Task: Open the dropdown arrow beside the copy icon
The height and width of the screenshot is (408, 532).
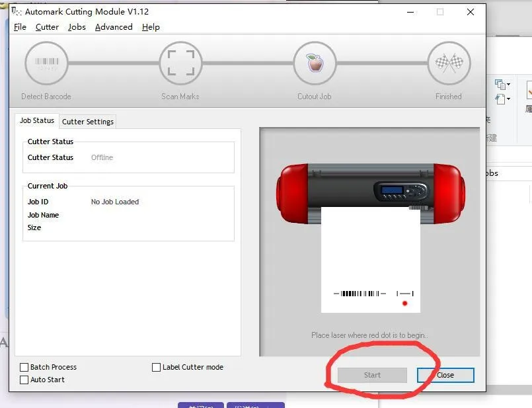Action: 508,84
